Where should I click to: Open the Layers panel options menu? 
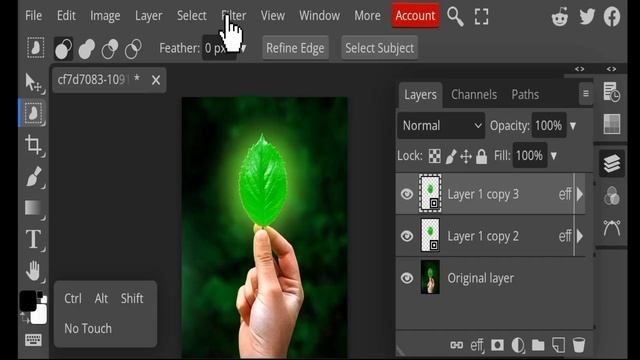coord(586,94)
